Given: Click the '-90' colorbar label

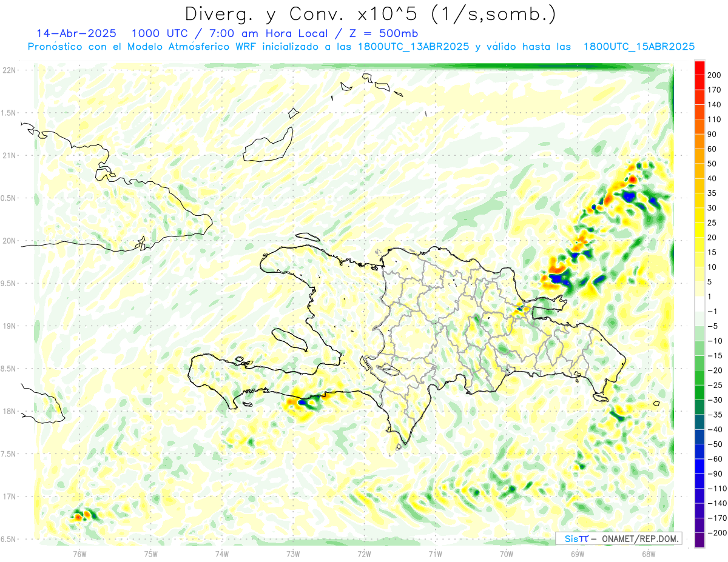Looking at the screenshot, I should click(715, 473).
